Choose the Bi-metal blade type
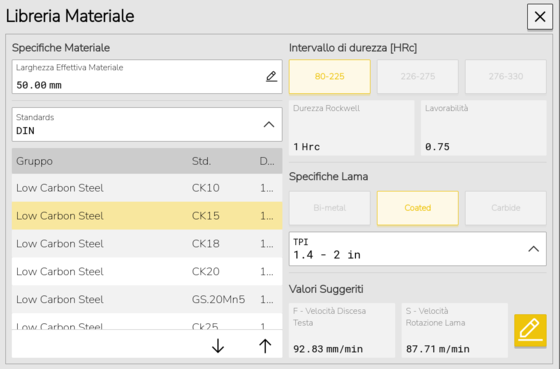This screenshot has width=560, height=369. click(330, 208)
